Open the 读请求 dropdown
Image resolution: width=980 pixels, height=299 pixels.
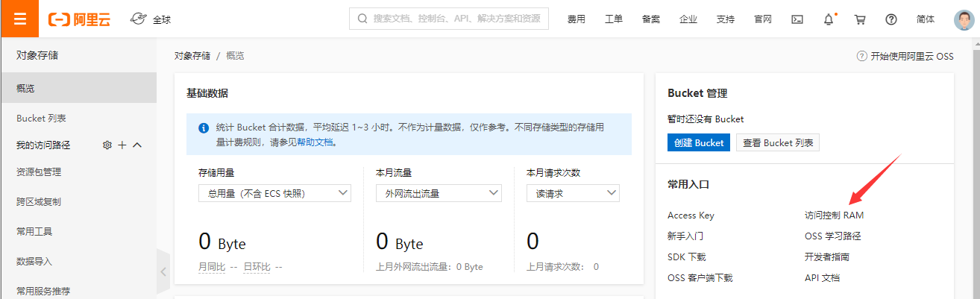(573, 193)
